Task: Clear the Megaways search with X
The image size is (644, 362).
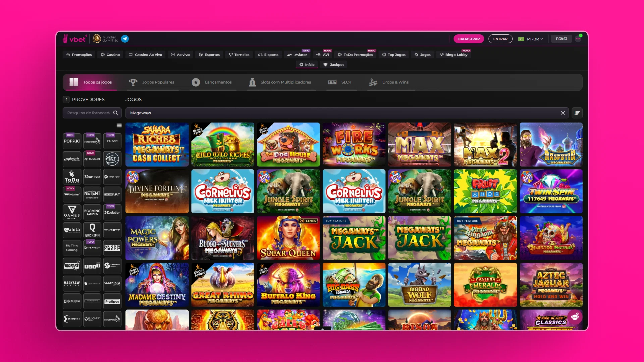Action: click(563, 113)
